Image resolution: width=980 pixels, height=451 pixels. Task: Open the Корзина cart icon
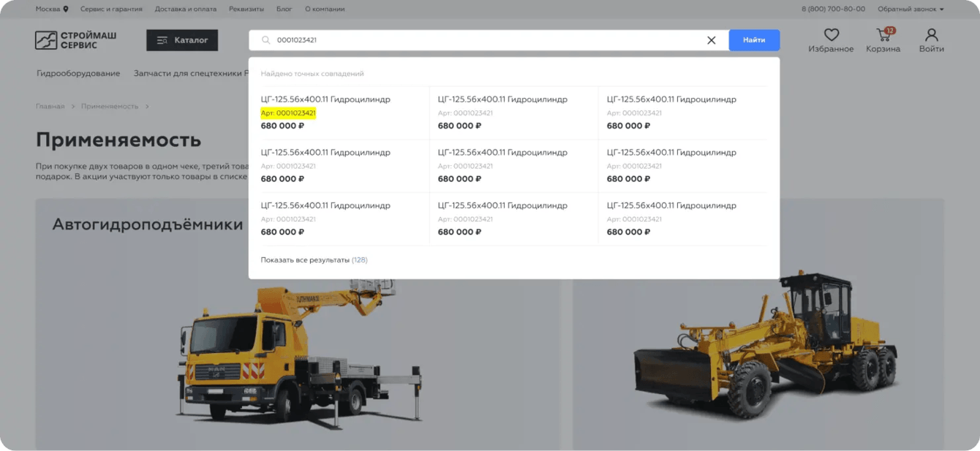point(883,34)
